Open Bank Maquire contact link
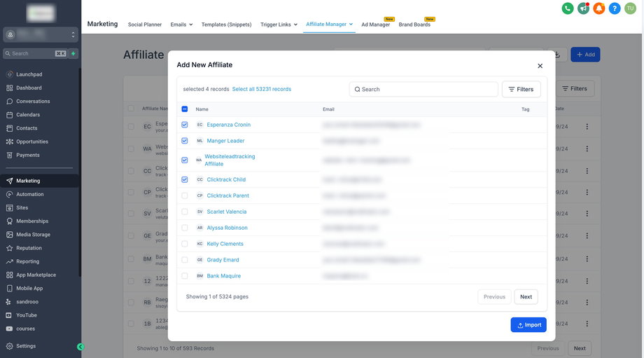 coord(224,276)
